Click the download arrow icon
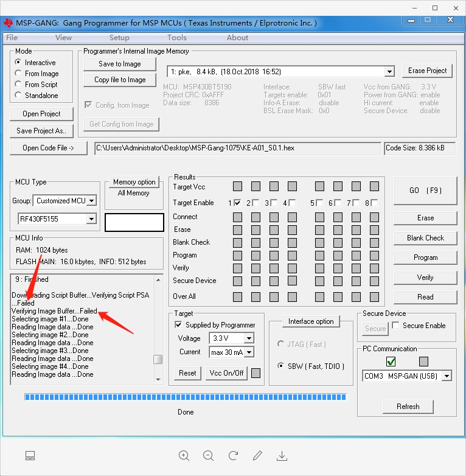This screenshot has height=476, width=466. tap(282, 456)
